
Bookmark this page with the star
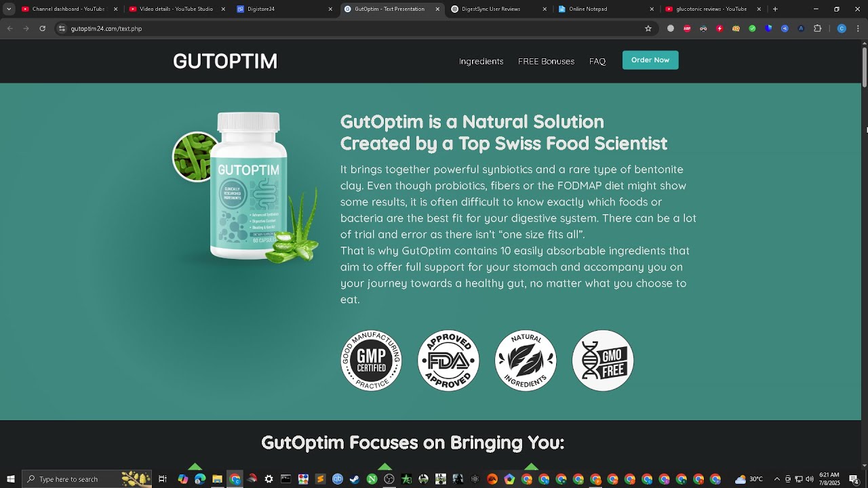pyautogui.click(x=648, y=28)
